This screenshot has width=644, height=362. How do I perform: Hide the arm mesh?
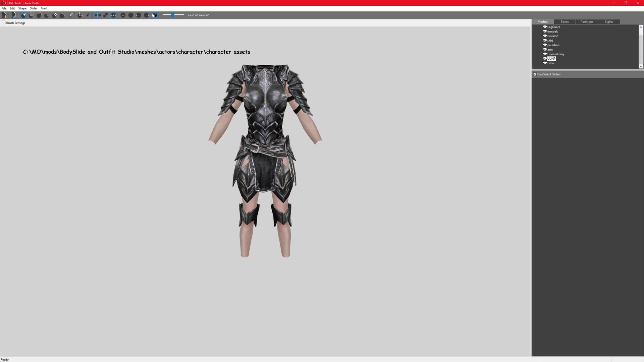coord(545,50)
